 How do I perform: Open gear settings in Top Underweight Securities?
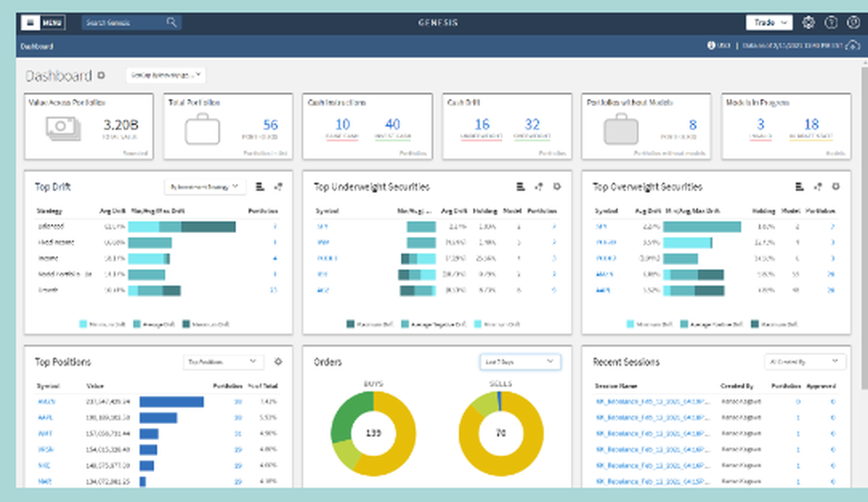point(557,187)
